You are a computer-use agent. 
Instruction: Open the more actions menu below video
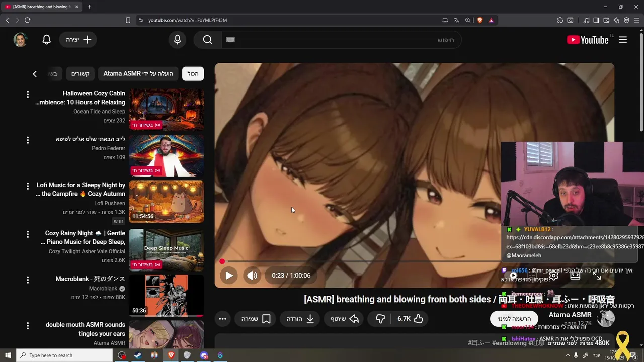[x=223, y=319]
